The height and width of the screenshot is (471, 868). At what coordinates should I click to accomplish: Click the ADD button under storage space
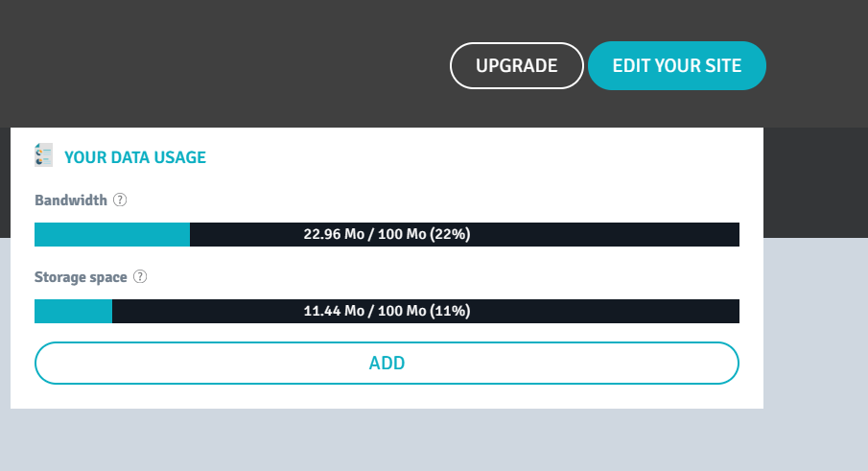(x=387, y=363)
